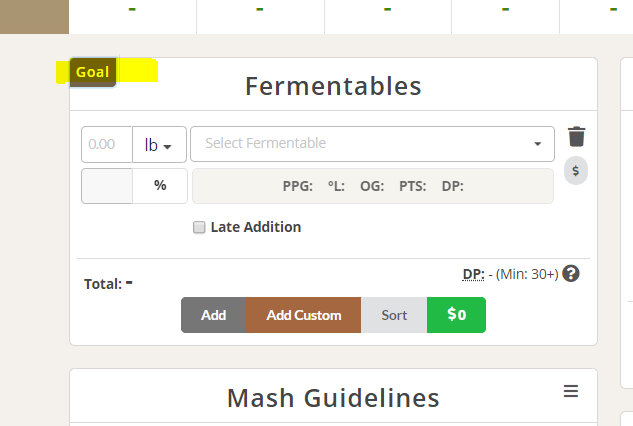Click the DP abbreviation link
Image resolution: width=633 pixels, height=426 pixels.
click(x=473, y=275)
